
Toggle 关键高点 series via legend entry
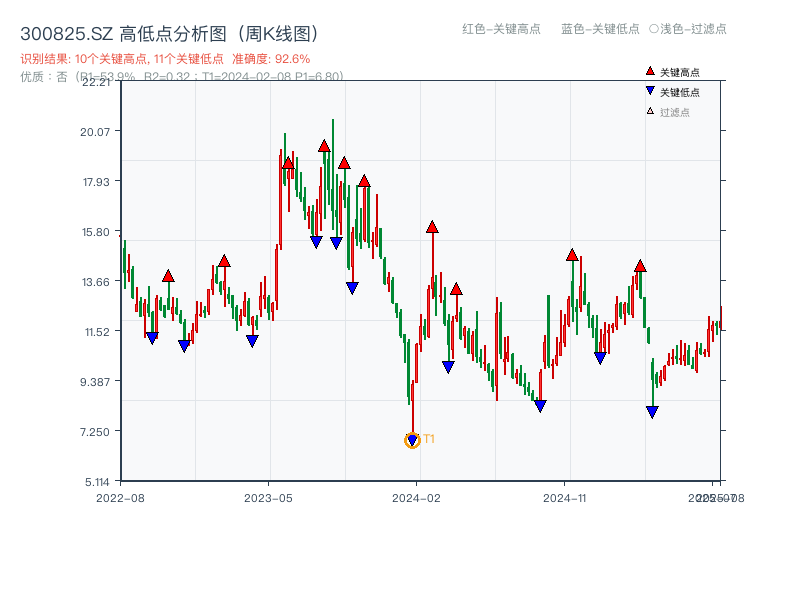(x=680, y=71)
